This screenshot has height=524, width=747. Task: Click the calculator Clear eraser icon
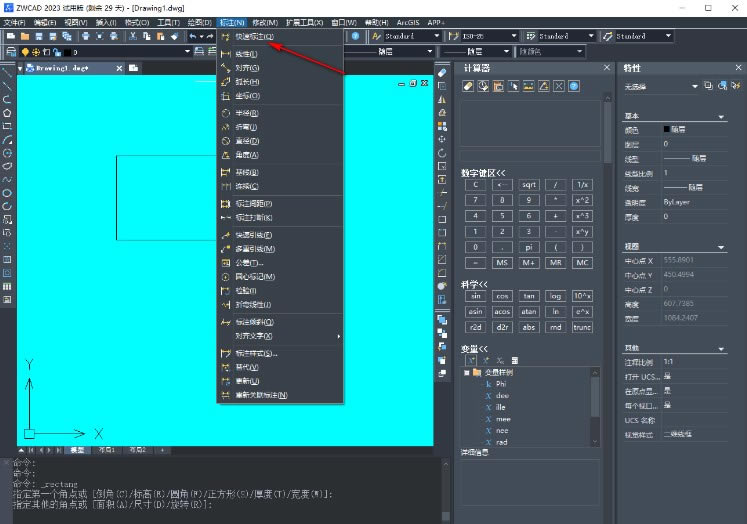coord(468,86)
